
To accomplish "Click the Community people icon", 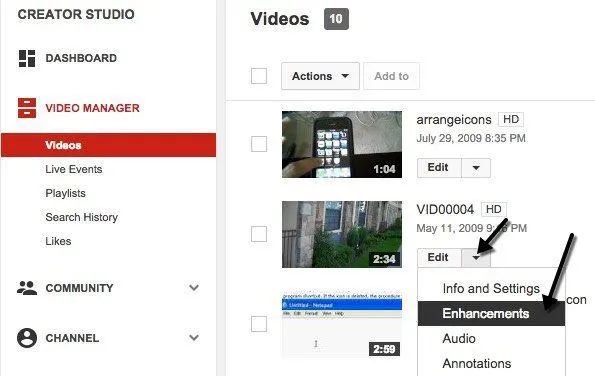I will coord(27,288).
